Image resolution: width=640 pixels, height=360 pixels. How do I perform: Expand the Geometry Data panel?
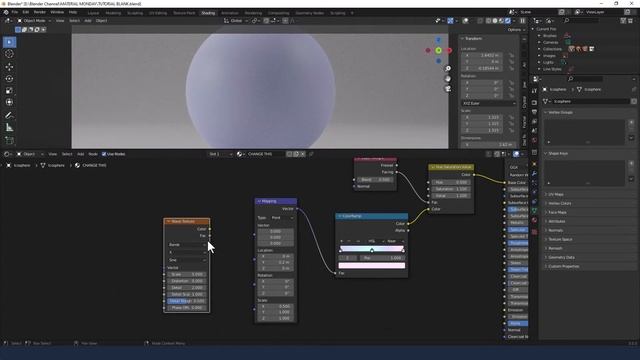tap(561, 257)
